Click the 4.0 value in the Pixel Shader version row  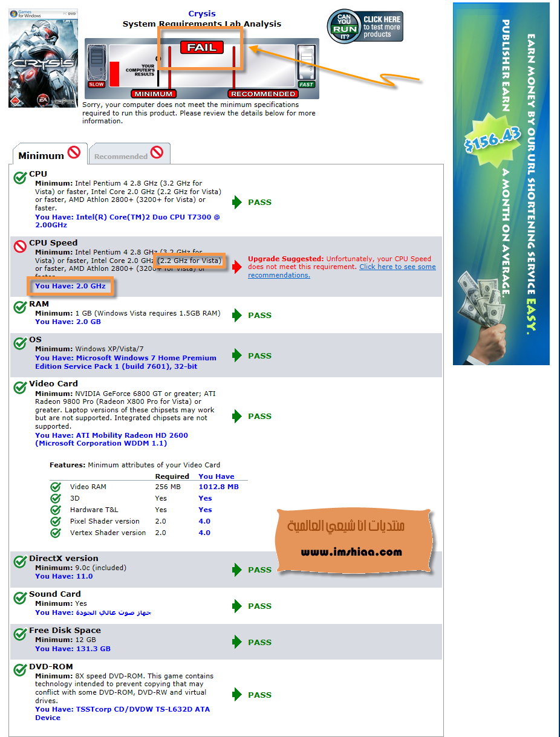204,521
